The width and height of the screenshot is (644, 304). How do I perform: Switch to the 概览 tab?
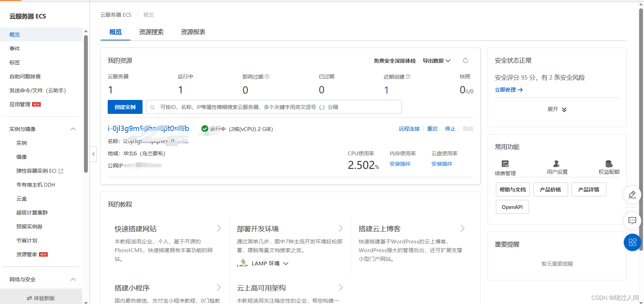click(115, 32)
